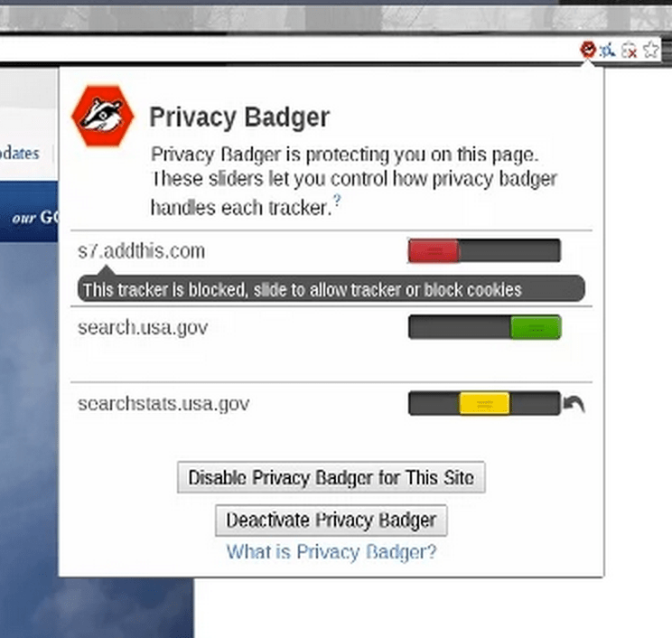Revert searchstats.usa.gov setting with undo arrow

574,404
